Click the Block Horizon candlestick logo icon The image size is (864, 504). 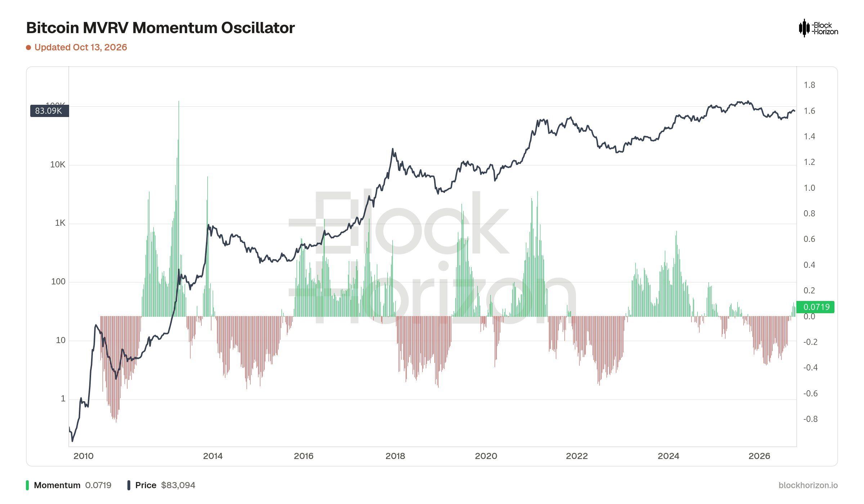click(x=804, y=28)
